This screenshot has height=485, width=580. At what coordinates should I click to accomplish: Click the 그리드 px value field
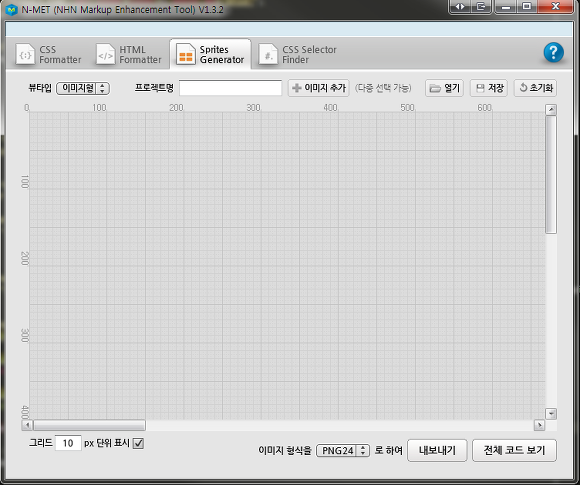(68, 443)
